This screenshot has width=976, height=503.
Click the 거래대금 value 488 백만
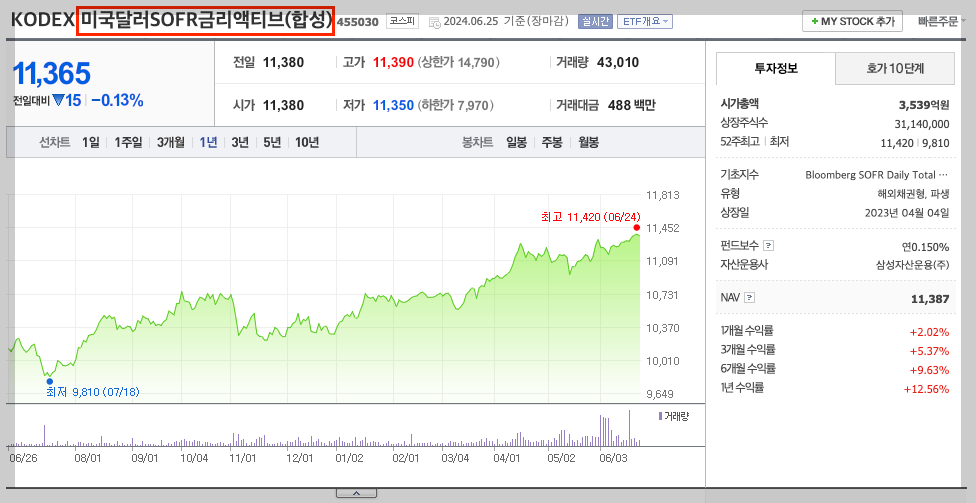tap(632, 105)
